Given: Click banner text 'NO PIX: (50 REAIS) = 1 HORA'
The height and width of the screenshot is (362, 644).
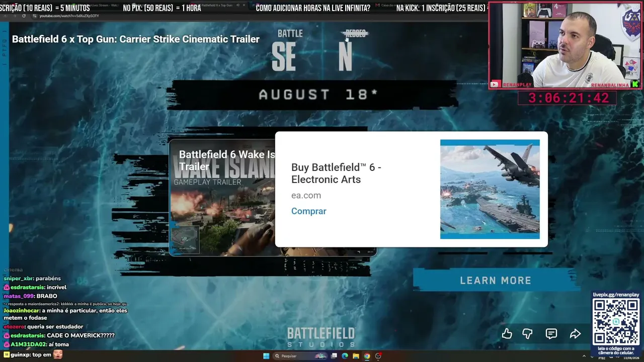Looking at the screenshot, I should 162,8.
